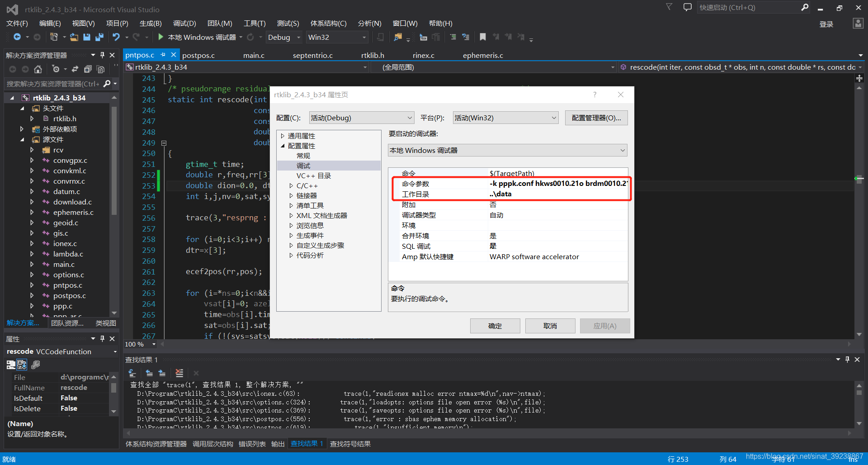Open the debugger to launch dropdown
Screen dimensions: 868x465
[x=508, y=150]
